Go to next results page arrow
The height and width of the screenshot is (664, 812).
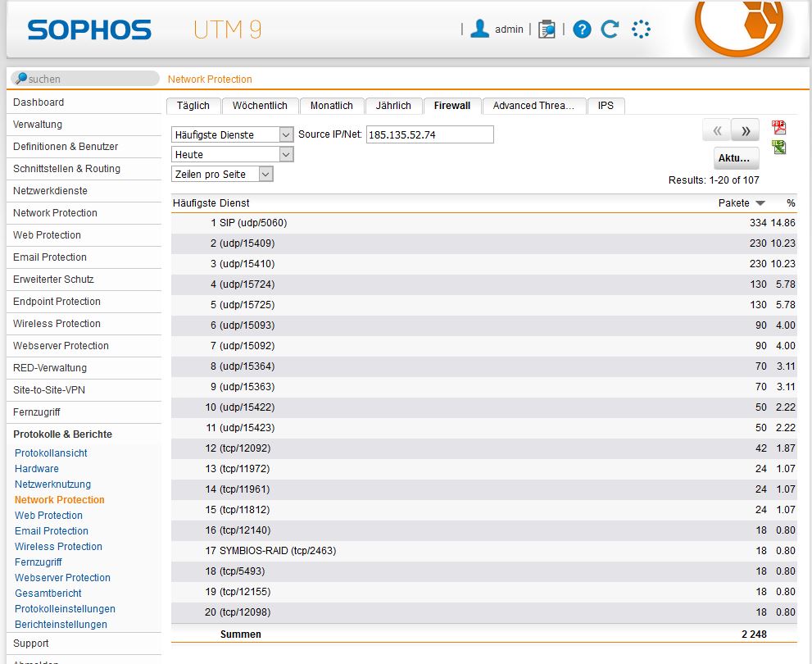(746, 130)
